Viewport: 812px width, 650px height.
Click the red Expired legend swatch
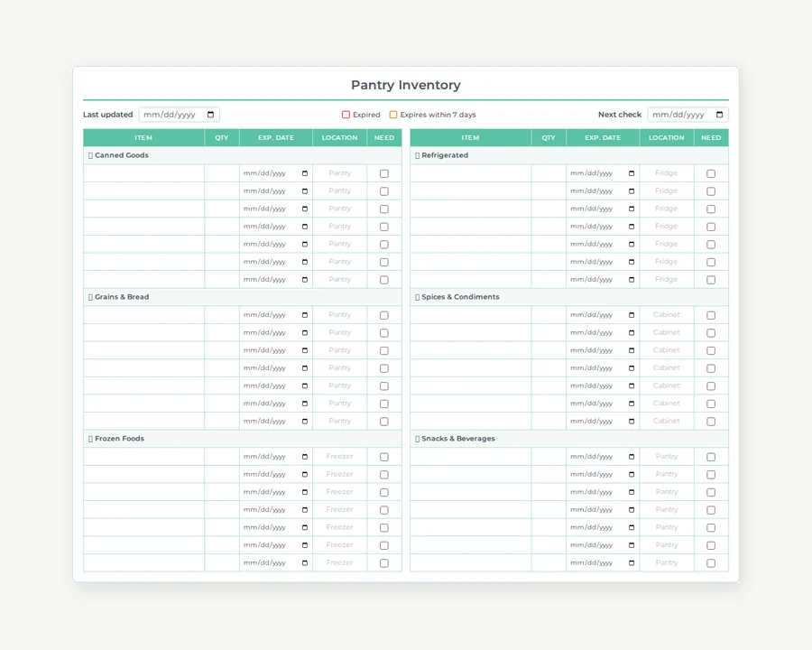[346, 115]
